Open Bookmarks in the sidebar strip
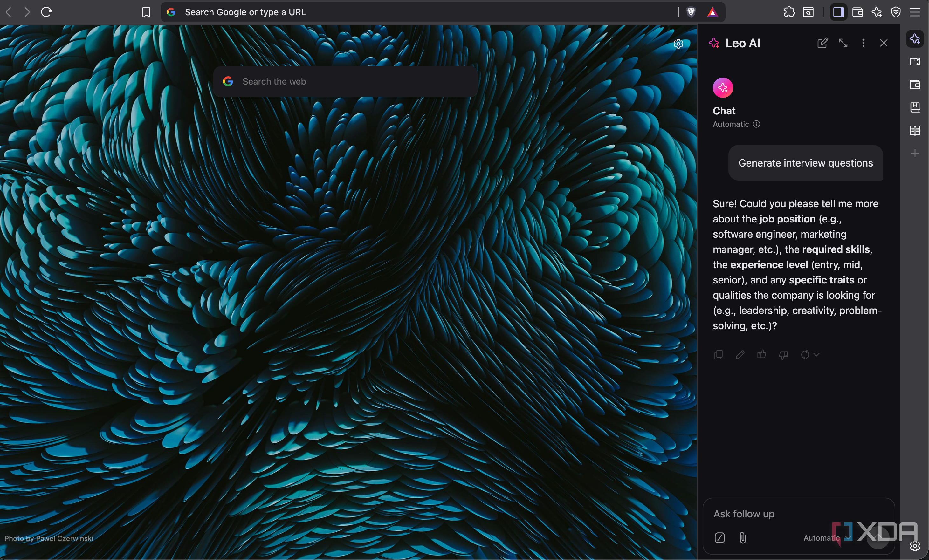This screenshot has width=929, height=560. 915,107
